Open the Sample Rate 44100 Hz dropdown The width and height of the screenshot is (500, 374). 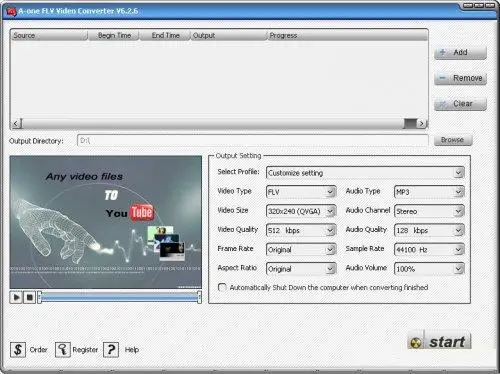click(x=429, y=250)
